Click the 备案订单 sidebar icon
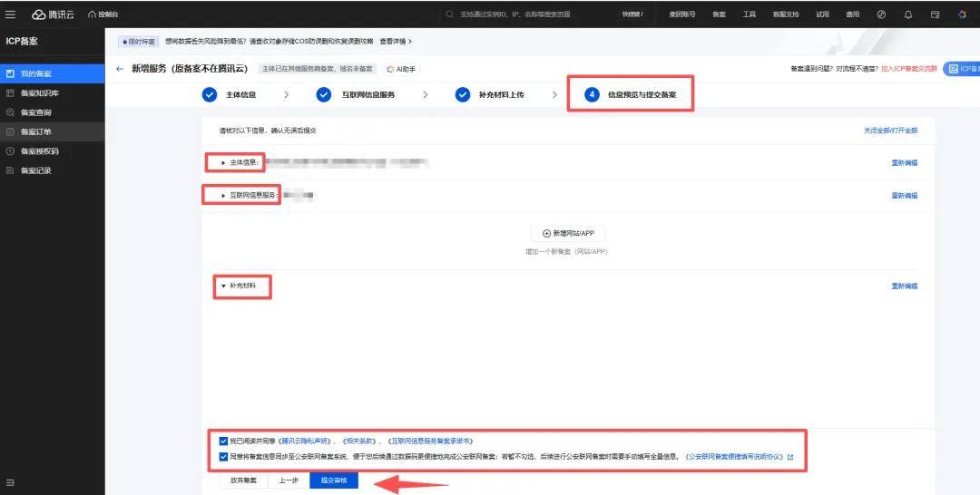980x495 pixels. (10, 131)
